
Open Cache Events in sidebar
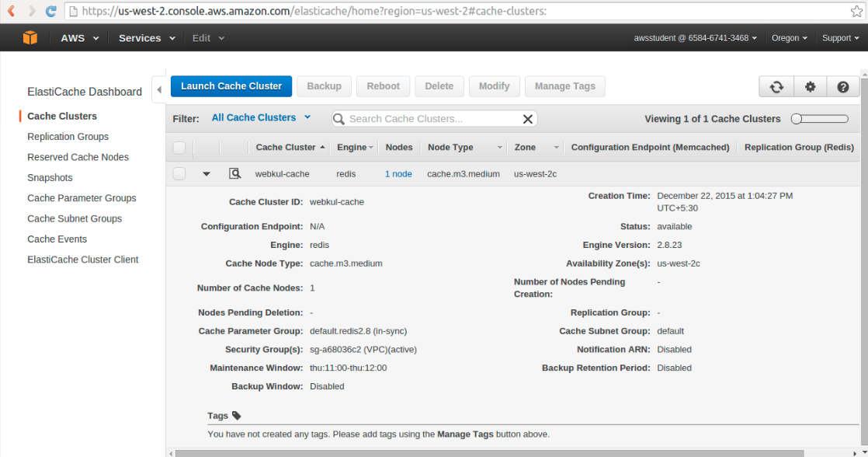[x=57, y=239]
